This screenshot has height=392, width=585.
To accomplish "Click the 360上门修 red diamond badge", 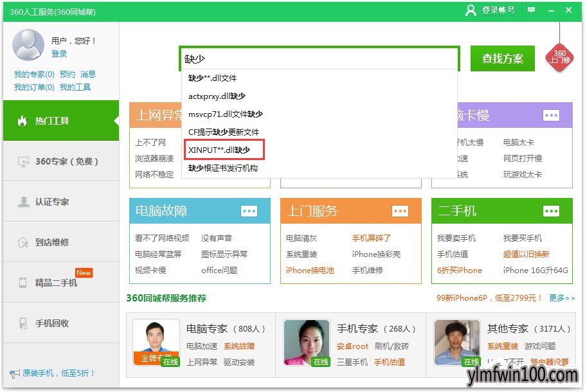I will [560, 57].
